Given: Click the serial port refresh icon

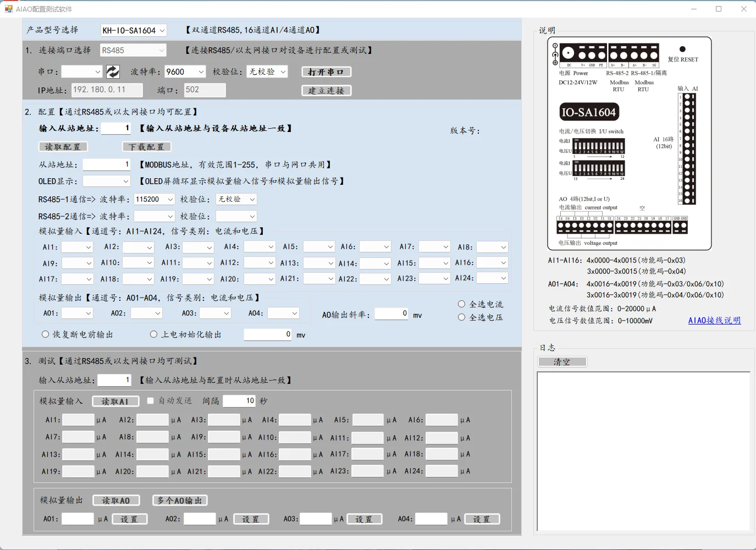Looking at the screenshot, I should (x=113, y=71).
